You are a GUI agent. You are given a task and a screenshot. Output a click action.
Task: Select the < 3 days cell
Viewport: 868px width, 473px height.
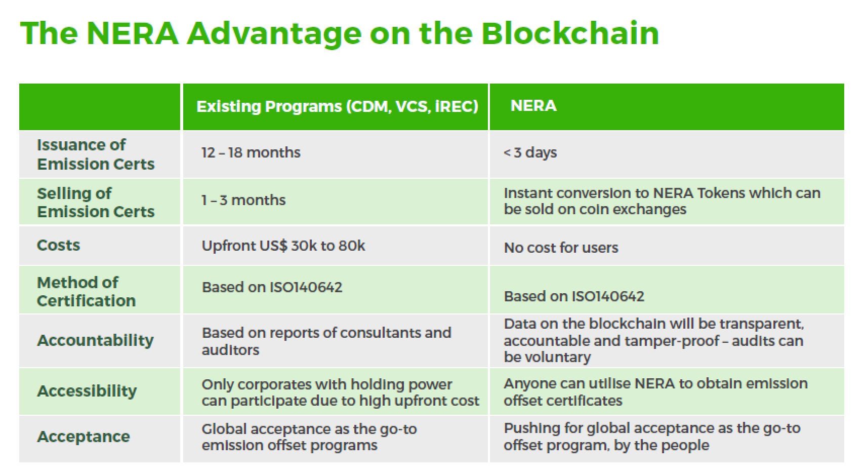coord(530,153)
